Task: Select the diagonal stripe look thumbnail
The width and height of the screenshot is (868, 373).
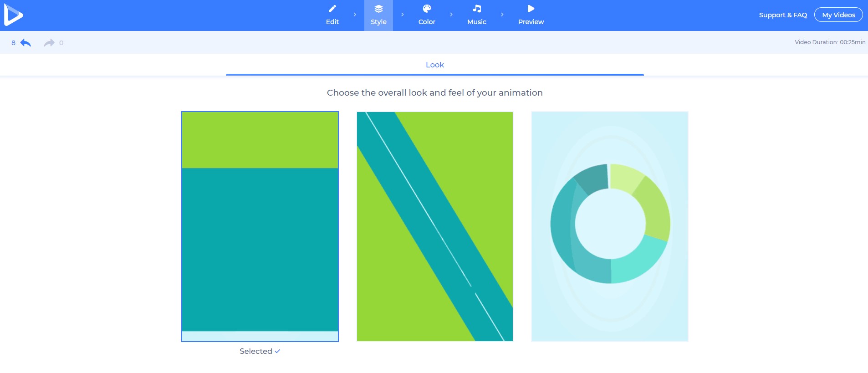Action: [434, 226]
